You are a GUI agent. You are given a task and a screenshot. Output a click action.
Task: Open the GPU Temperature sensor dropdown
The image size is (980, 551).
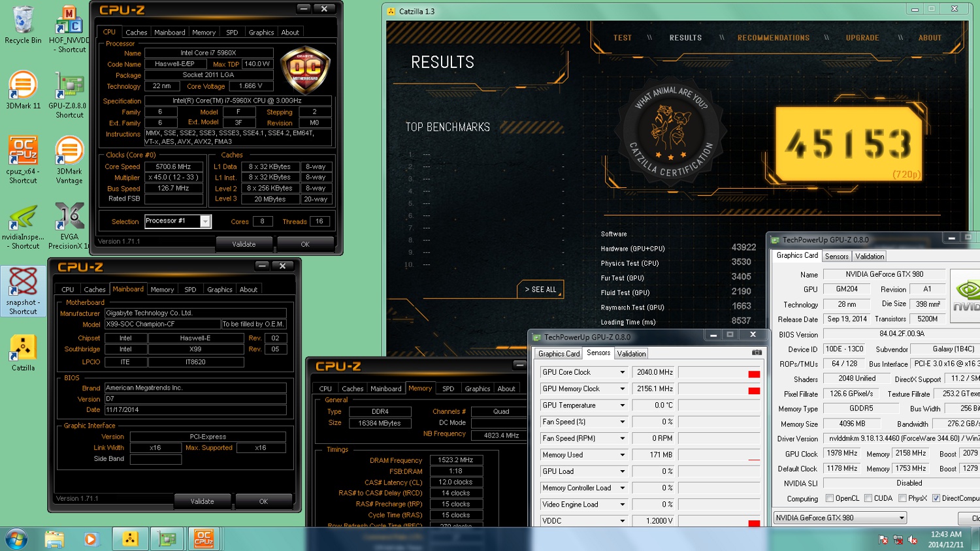pyautogui.click(x=622, y=405)
